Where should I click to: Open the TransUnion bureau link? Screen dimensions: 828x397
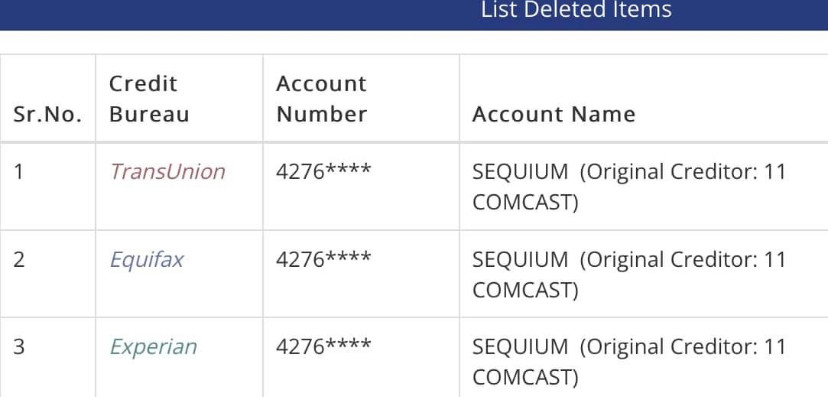(167, 172)
